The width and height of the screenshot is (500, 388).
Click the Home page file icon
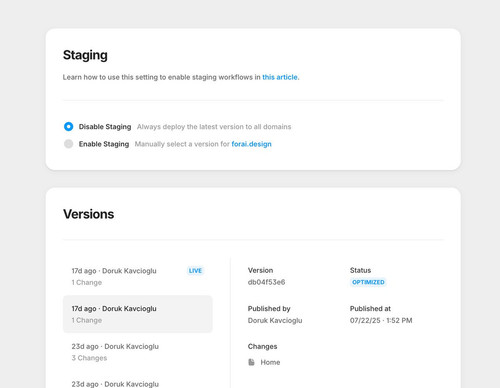pos(251,362)
